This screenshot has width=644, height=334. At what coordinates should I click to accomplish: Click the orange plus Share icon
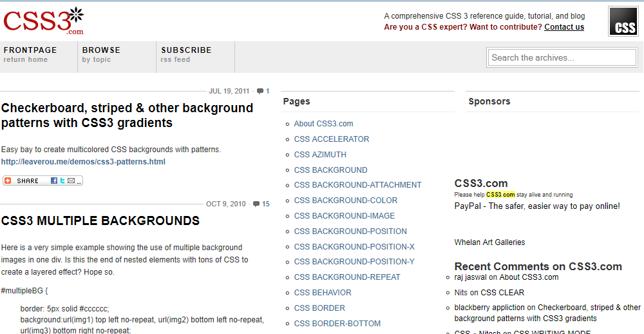pyautogui.click(x=8, y=181)
